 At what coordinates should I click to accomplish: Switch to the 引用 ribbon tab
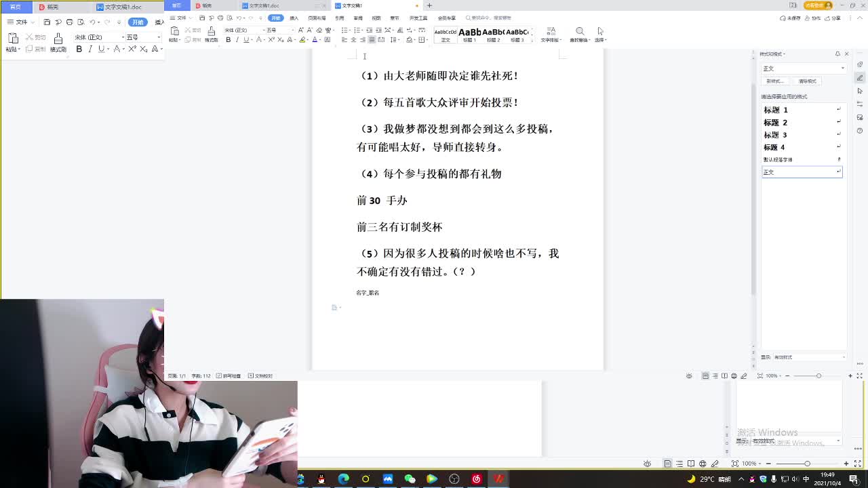(340, 18)
